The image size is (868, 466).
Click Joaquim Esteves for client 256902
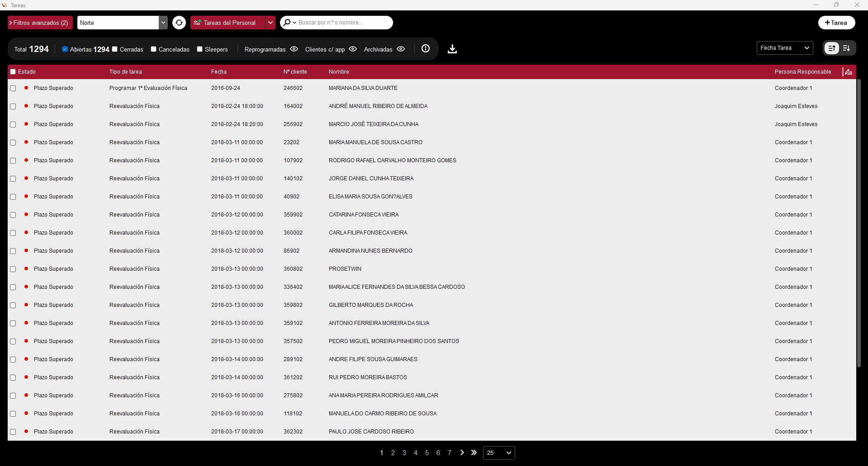tap(796, 124)
